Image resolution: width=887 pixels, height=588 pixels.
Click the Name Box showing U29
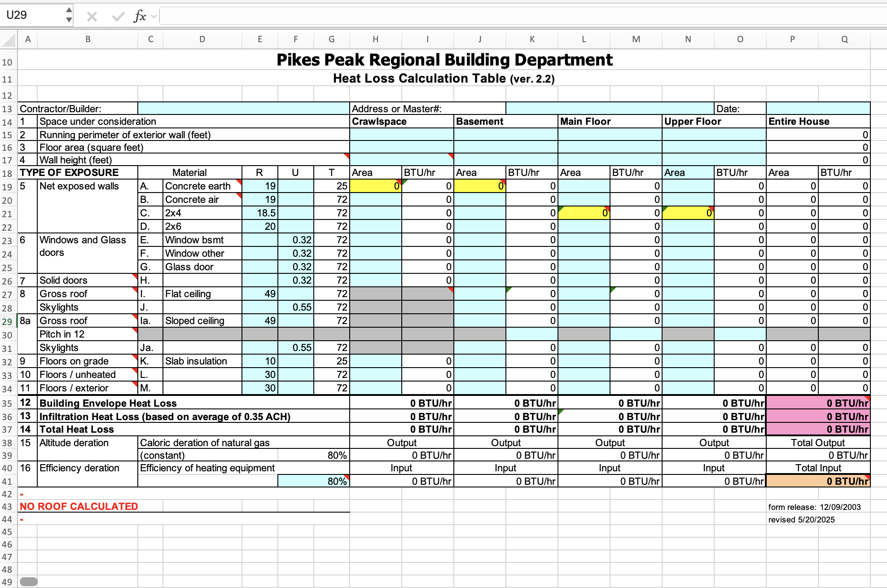[x=31, y=15]
